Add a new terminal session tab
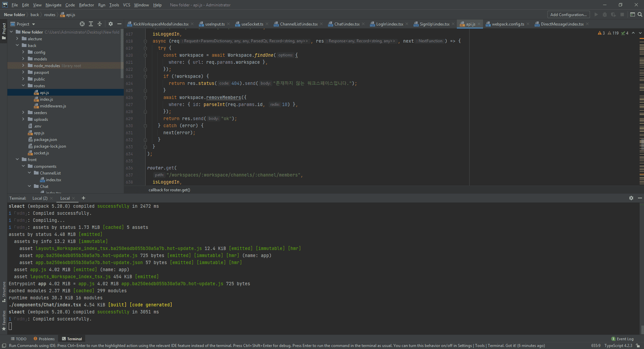 [x=84, y=198]
